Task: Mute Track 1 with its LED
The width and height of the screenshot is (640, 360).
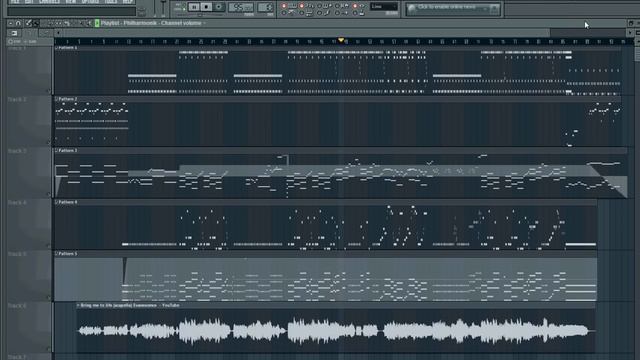Action: [48, 91]
